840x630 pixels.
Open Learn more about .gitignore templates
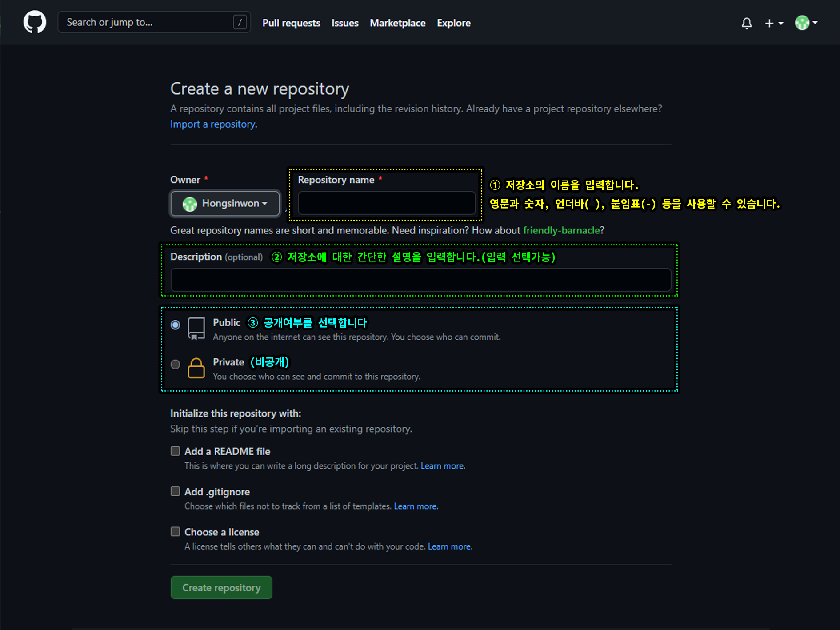(x=416, y=506)
